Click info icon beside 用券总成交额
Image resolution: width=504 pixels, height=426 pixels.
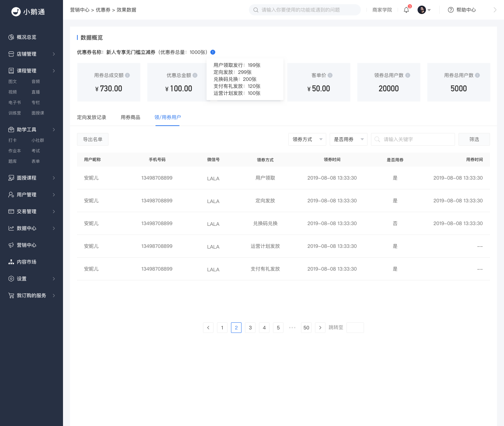point(127,75)
